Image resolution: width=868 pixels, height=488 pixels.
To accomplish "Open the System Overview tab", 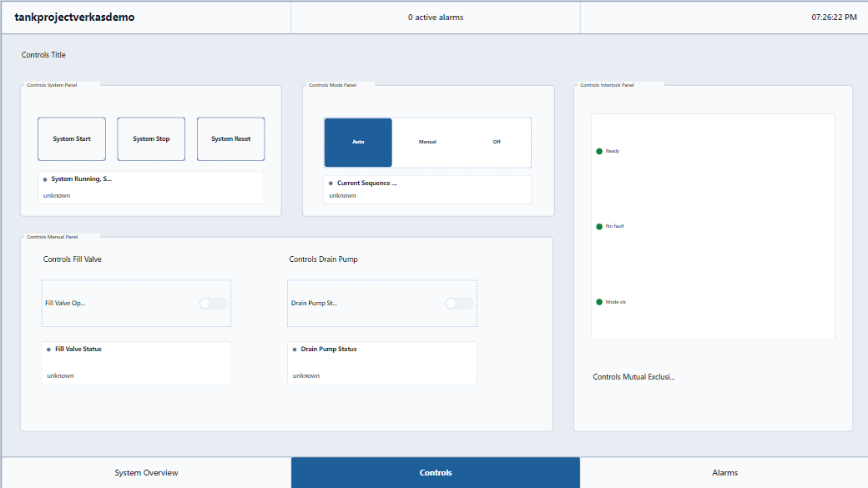I will [x=146, y=472].
